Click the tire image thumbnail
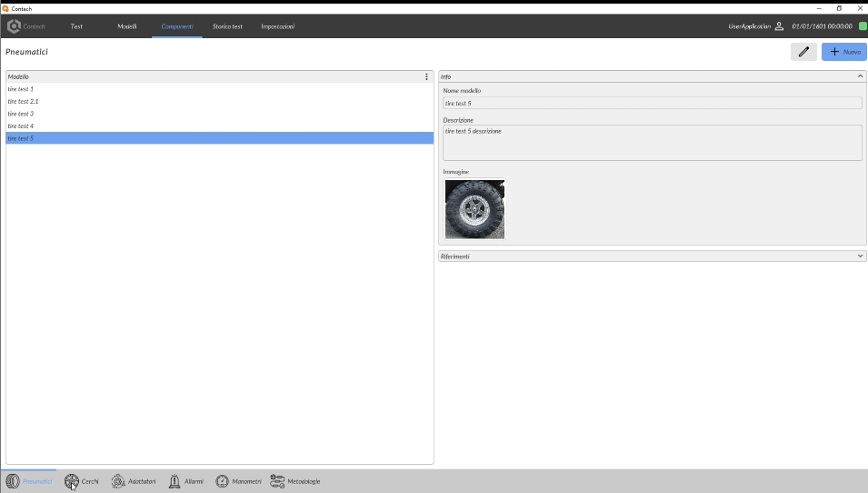Image resolution: width=868 pixels, height=493 pixels. pyautogui.click(x=474, y=209)
